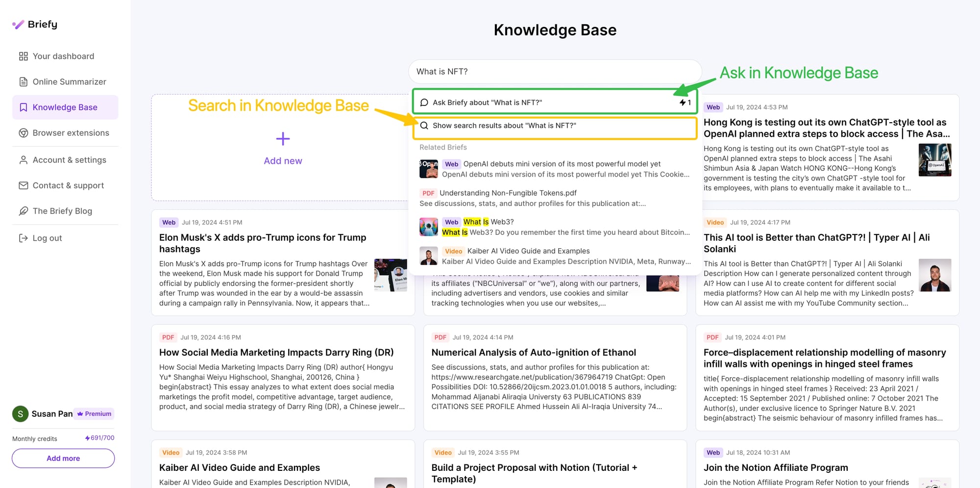Viewport: 980px width, 488px height.
Task: Click the Browser extensions Chrome icon
Action: point(23,133)
